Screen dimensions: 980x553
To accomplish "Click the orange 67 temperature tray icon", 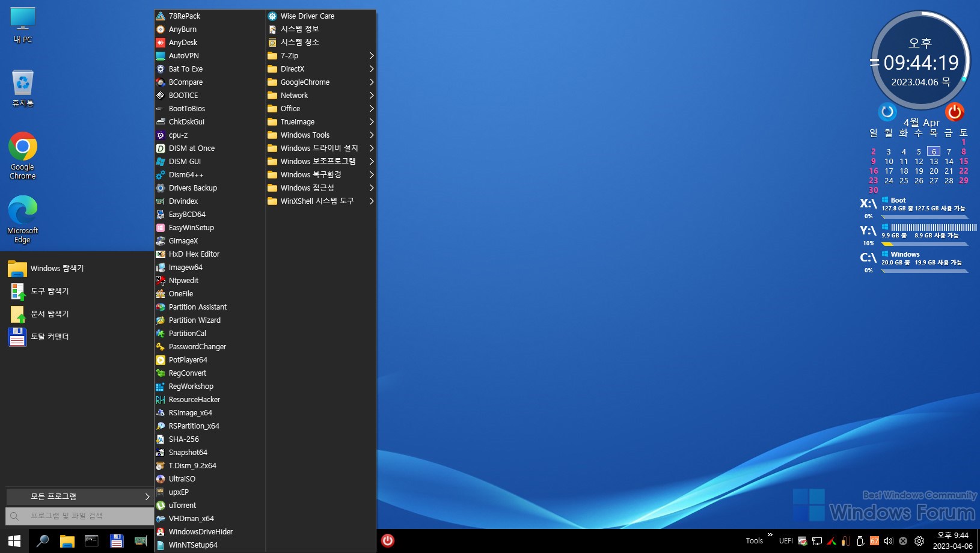I will [x=874, y=541].
